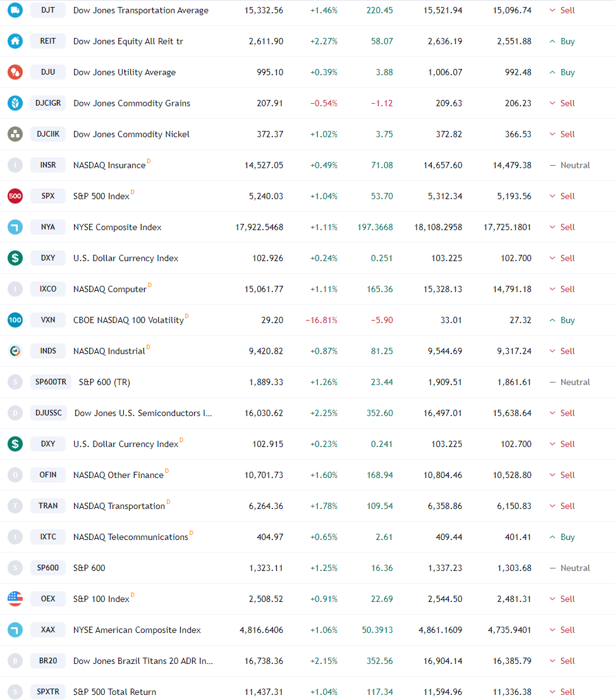Click the REIT house icon
The width and height of the screenshot is (615, 700).
pyautogui.click(x=15, y=41)
